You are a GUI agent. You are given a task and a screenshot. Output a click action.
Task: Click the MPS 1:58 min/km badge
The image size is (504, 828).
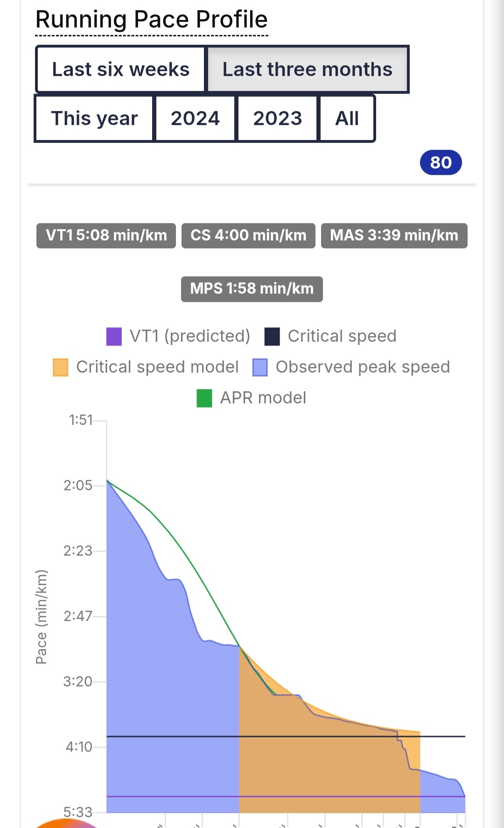coord(252,289)
